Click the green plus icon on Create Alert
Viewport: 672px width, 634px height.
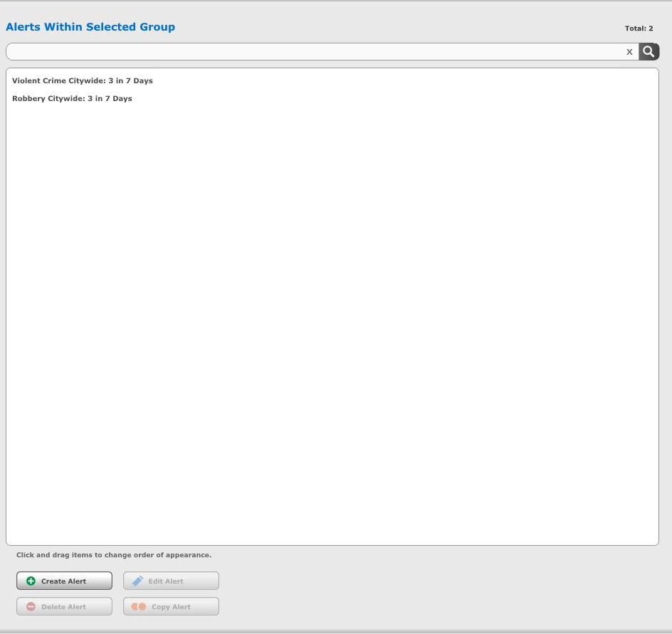tap(31, 581)
